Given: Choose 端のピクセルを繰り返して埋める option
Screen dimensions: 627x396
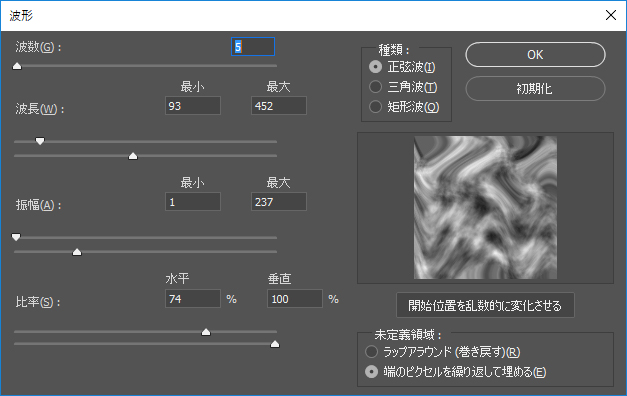Looking at the screenshot, I should (x=371, y=372).
